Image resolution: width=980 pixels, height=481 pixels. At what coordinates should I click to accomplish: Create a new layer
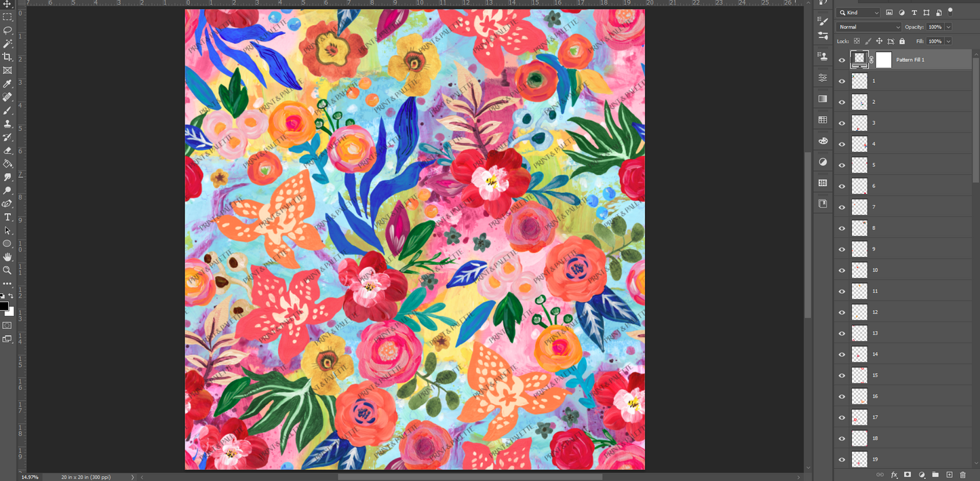(949, 475)
